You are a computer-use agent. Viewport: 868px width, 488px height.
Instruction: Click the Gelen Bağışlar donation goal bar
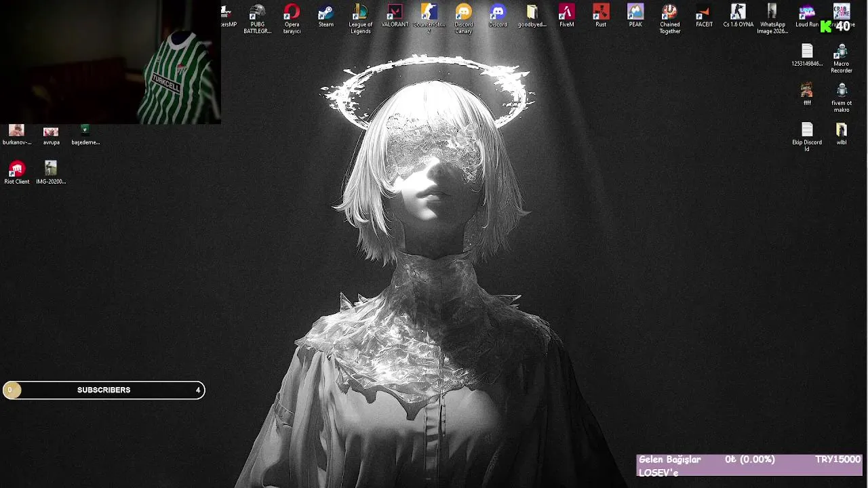[x=749, y=466]
